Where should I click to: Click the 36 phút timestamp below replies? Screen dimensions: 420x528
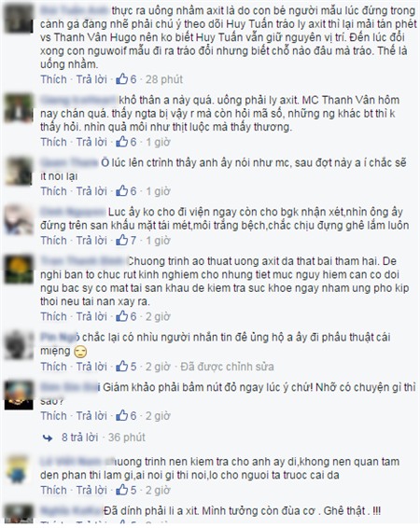point(127,438)
